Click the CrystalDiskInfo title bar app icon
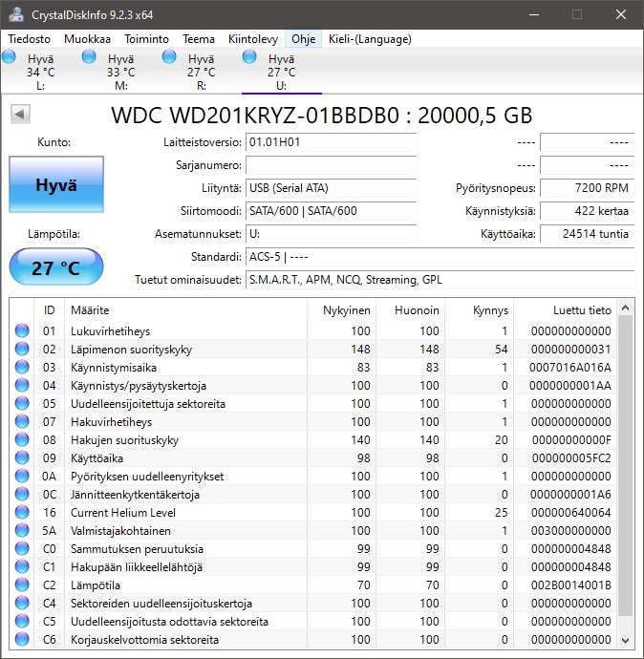The image size is (644, 659). tap(16, 14)
